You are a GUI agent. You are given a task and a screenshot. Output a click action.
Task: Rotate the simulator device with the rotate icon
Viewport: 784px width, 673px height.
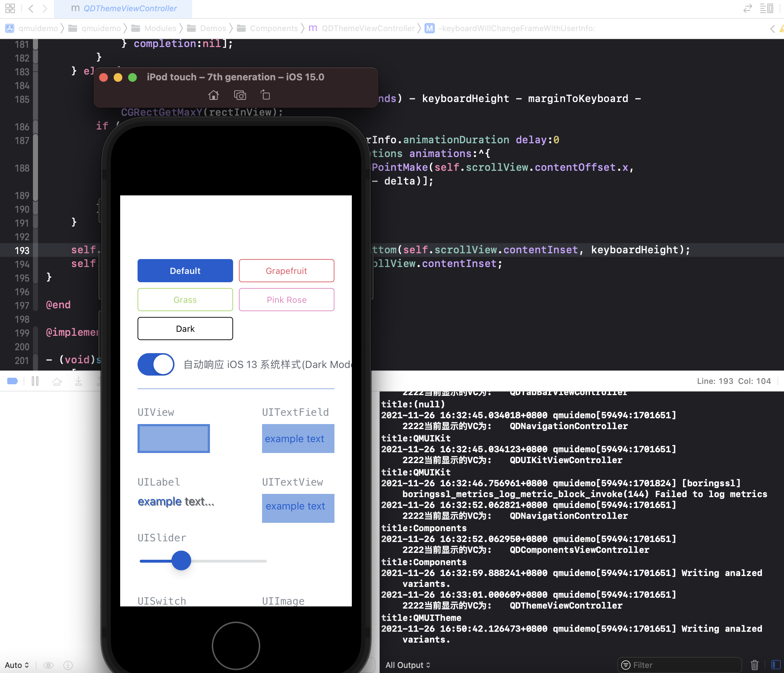point(265,95)
